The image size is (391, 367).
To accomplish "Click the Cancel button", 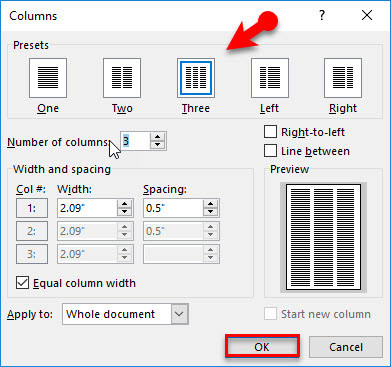I will [x=346, y=347].
